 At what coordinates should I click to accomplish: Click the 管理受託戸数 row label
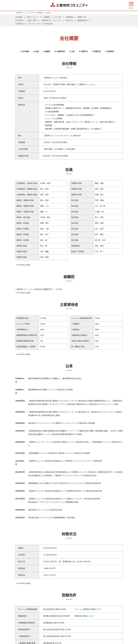(x=23, y=156)
